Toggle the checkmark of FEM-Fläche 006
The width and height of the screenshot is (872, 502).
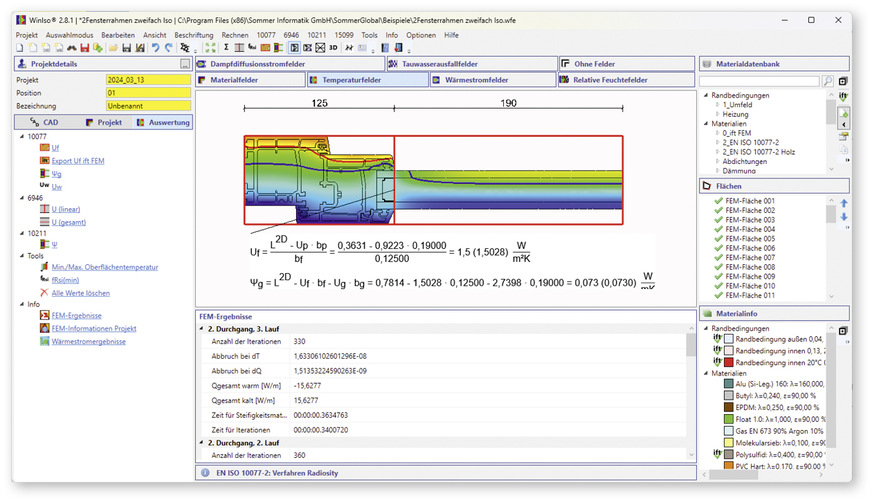tap(719, 248)
